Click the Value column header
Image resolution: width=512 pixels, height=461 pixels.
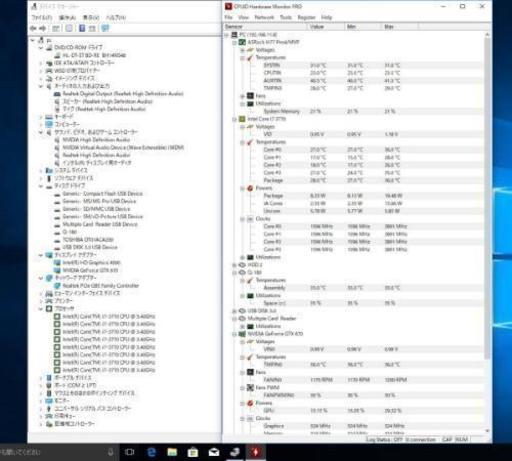click(325, 27)
